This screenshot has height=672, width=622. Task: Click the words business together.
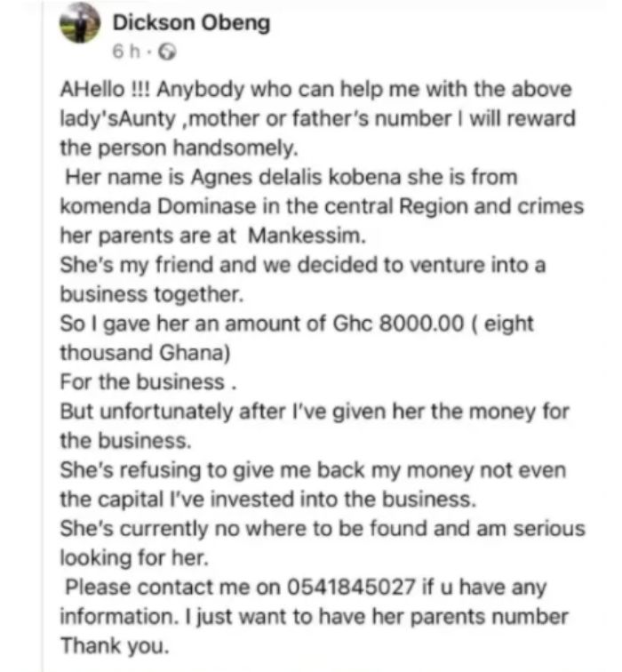coord(152,295)
